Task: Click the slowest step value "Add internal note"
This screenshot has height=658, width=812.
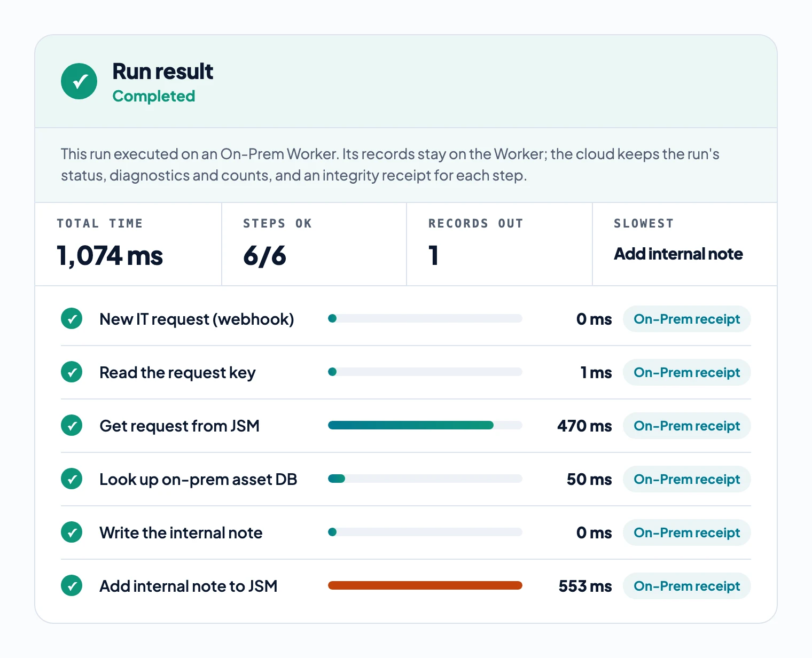Action: tap(678, 254)
